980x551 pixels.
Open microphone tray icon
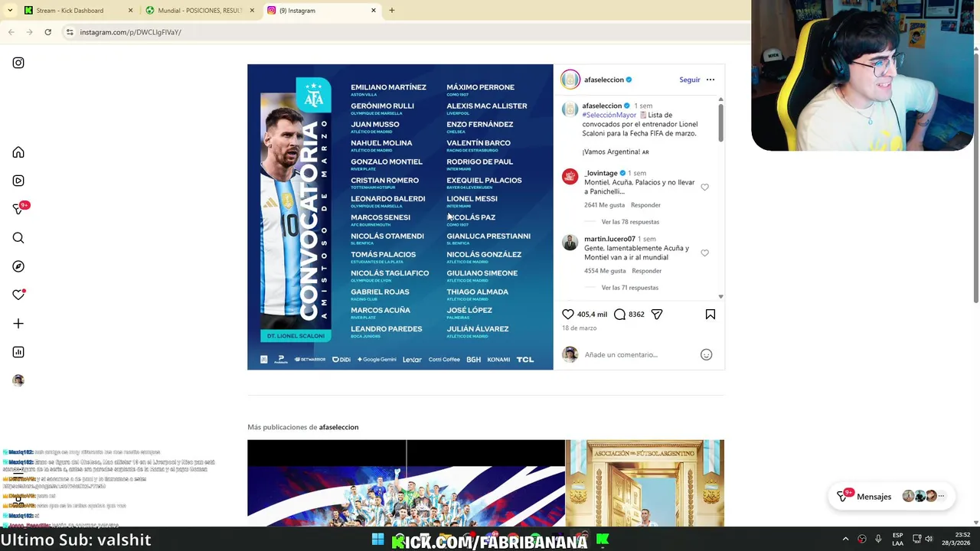[x=878, y=540]
